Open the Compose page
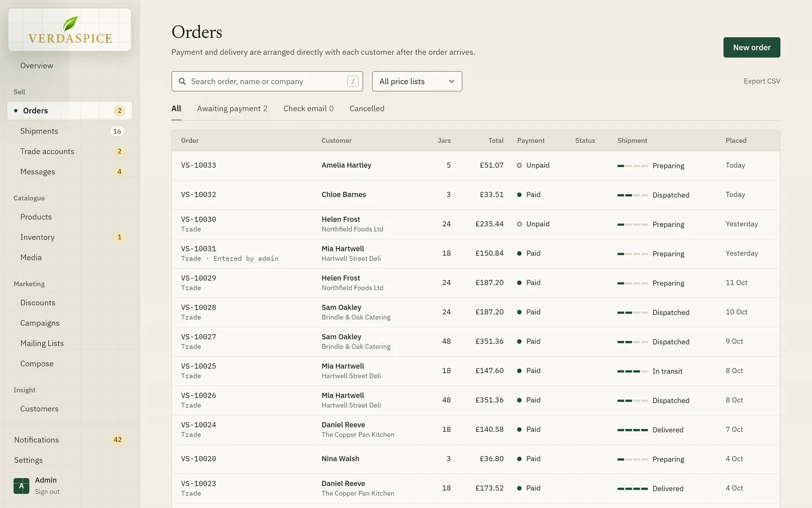Image resolution: width=812 pixels, height=508 pixels. [70, 364]
